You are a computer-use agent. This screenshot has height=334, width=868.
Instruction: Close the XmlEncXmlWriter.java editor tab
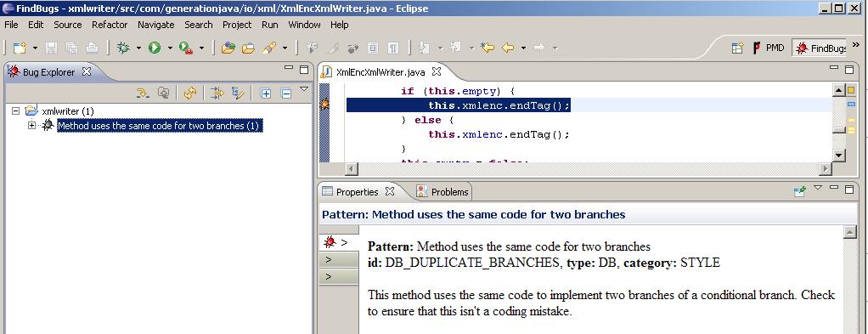tap(437, 71)
